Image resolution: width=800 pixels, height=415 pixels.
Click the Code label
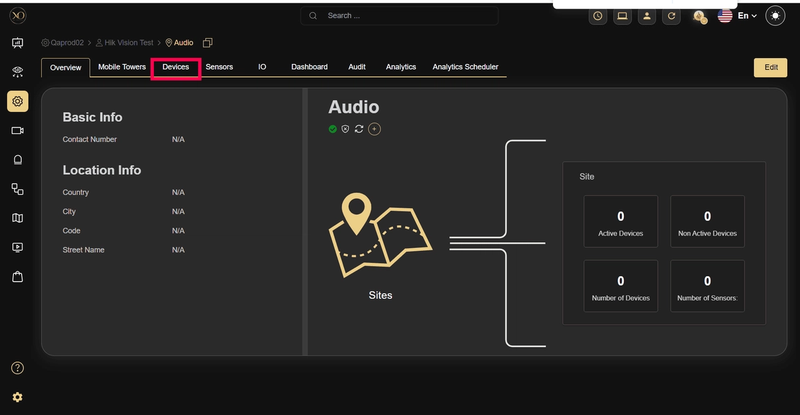(x=71, y=231)
